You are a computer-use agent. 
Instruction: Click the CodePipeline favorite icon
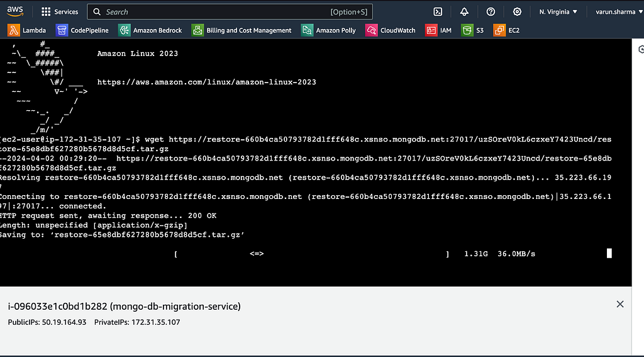(x=62, y=30)
